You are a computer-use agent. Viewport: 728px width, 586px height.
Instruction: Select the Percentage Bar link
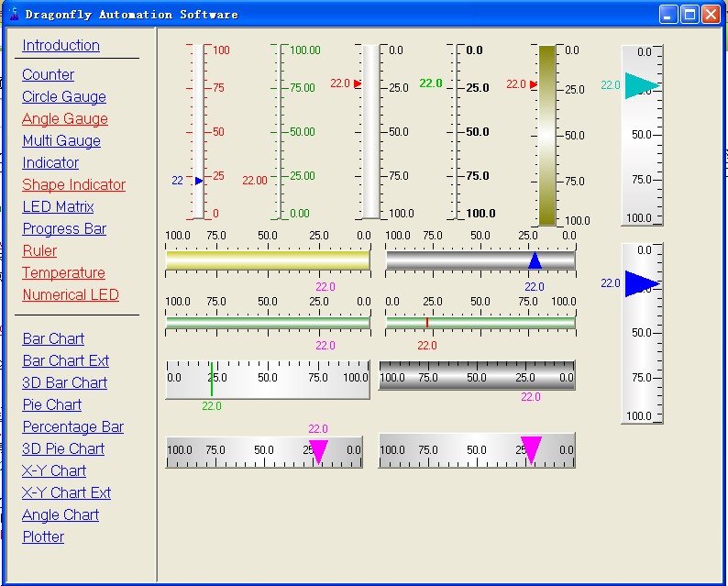(73, 426)
